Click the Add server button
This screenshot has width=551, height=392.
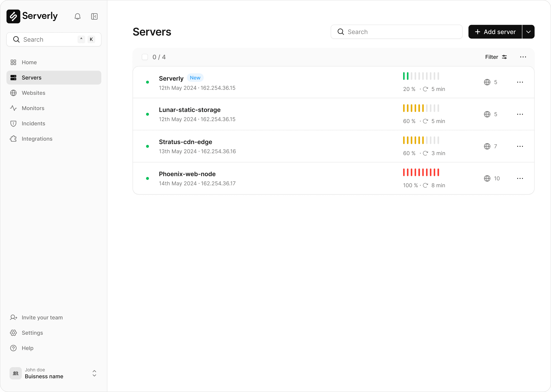coord(495,32)
